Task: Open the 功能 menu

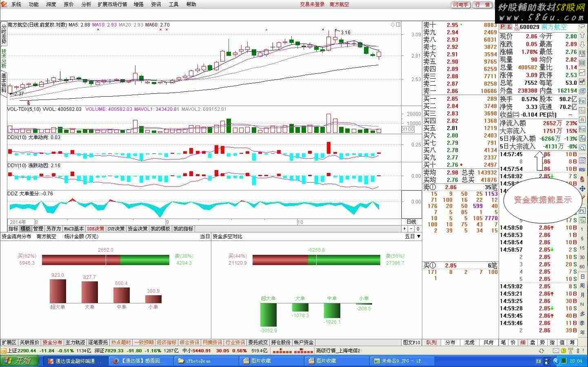Action: coord(34,4)
